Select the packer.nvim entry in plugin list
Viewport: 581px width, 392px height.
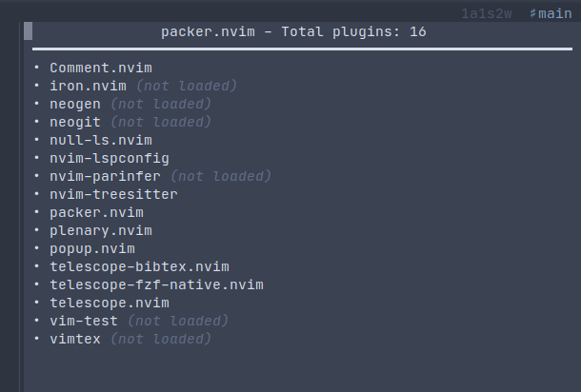pyautogui.click(x=96, y=212)
